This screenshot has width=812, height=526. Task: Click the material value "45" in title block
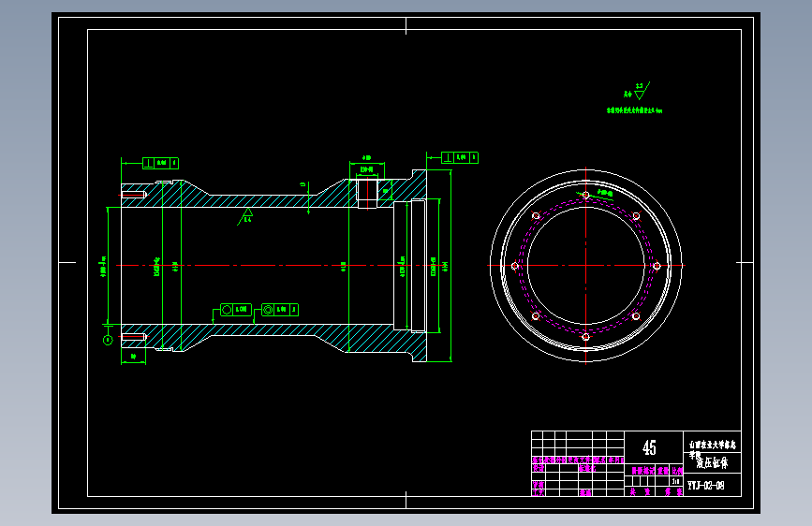pyautogui.click(x=649, y=447)
